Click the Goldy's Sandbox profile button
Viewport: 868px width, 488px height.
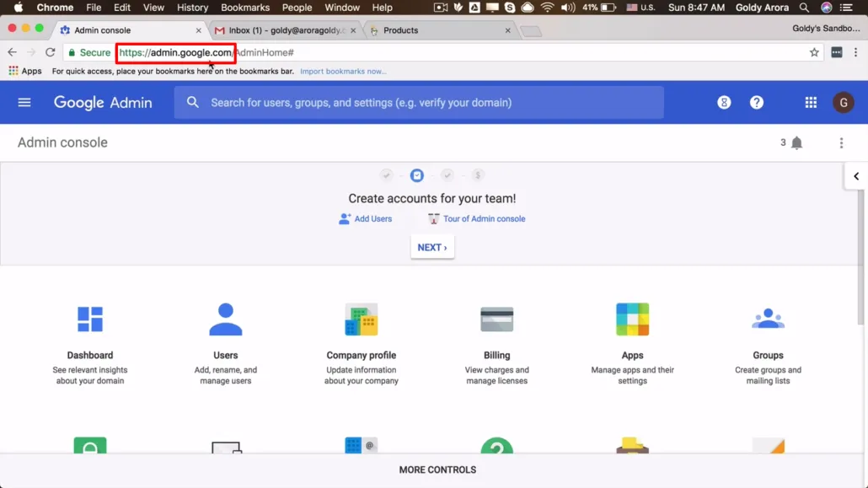826,29
